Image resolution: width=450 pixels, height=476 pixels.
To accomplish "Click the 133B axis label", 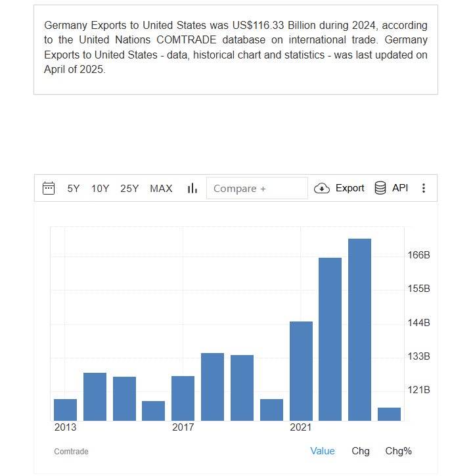I will click(x=418, y=356).
